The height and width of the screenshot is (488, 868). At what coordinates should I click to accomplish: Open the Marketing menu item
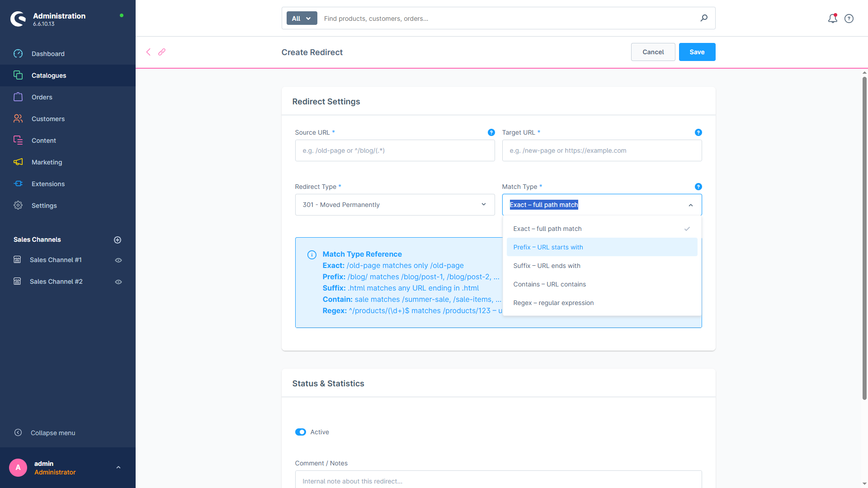coord(68,162)
